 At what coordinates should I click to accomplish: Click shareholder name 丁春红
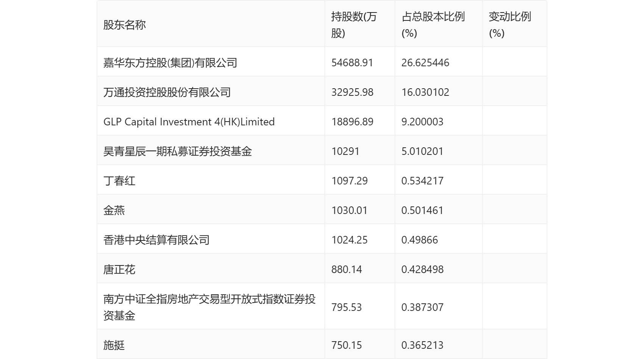click(x=119, y=181)
